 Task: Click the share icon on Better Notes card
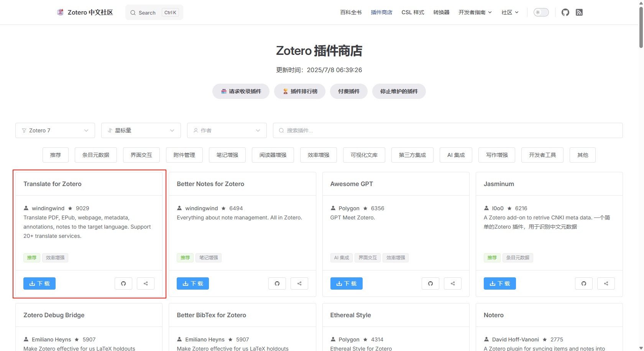point(299,283)
